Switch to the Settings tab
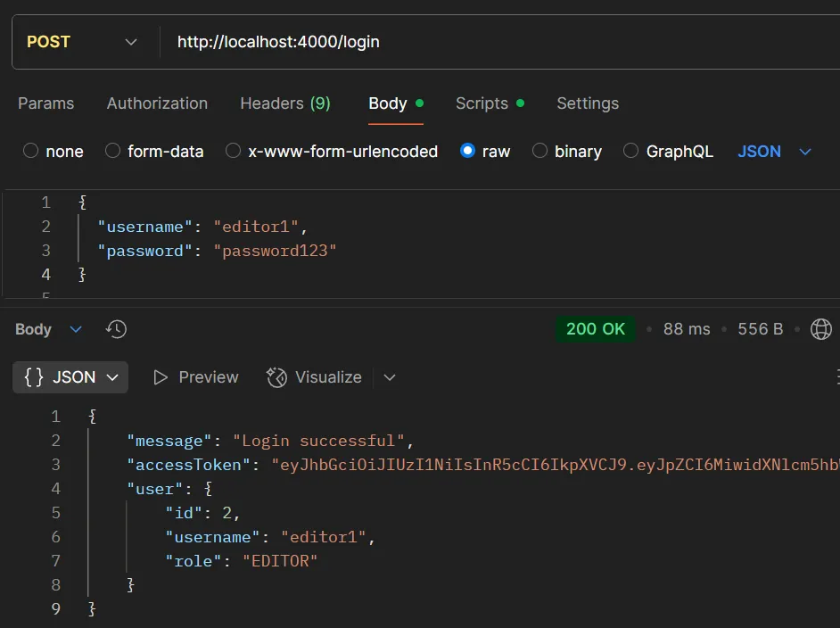Image resolution: width=840 pixels, height=628 pixels. tap(588, 103)
